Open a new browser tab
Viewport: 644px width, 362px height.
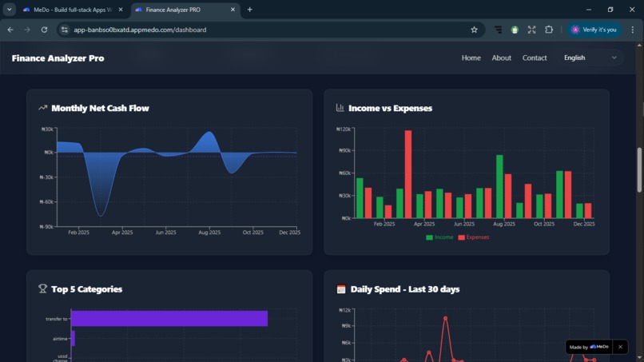[x=250, y=10]
